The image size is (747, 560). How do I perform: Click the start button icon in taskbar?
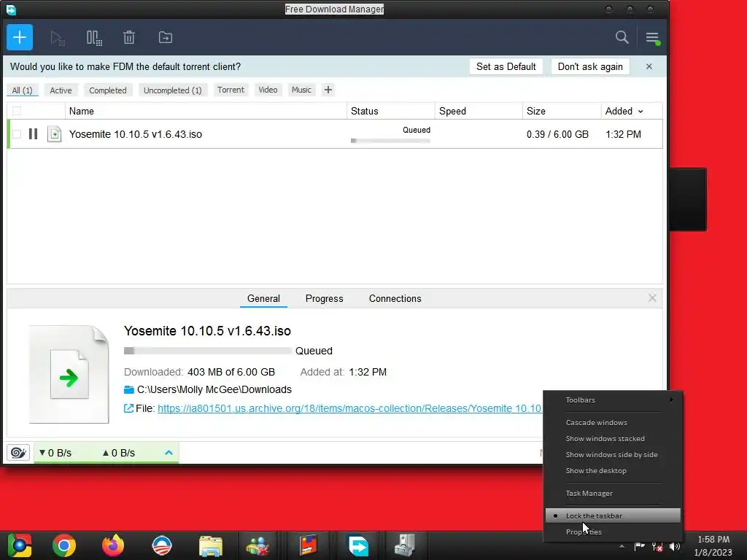click(x=19, y=545)
